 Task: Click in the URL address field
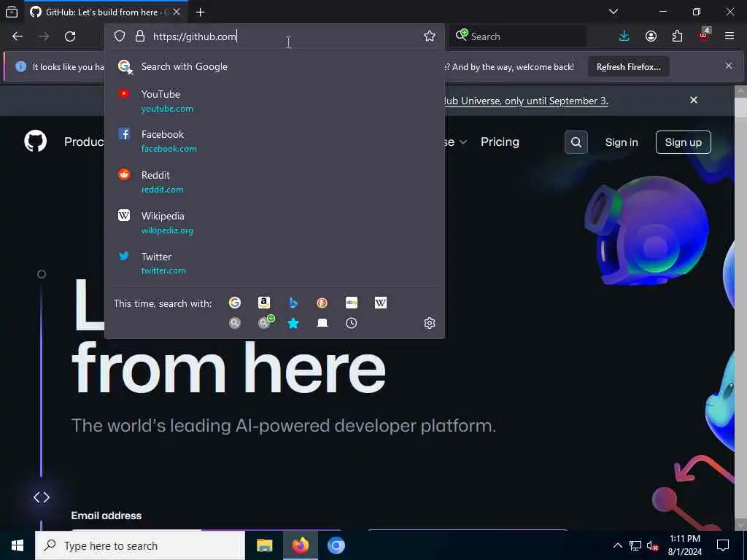[x=286, y=36]
